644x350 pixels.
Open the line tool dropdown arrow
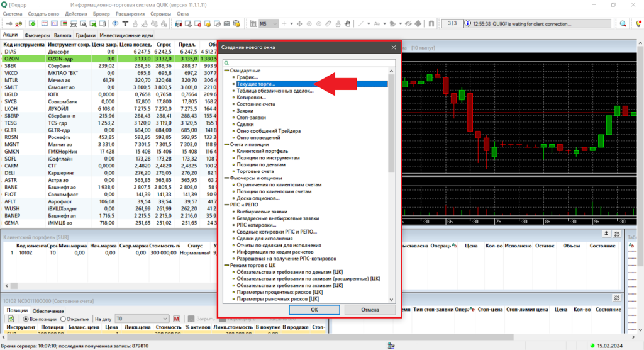(369, 24)
